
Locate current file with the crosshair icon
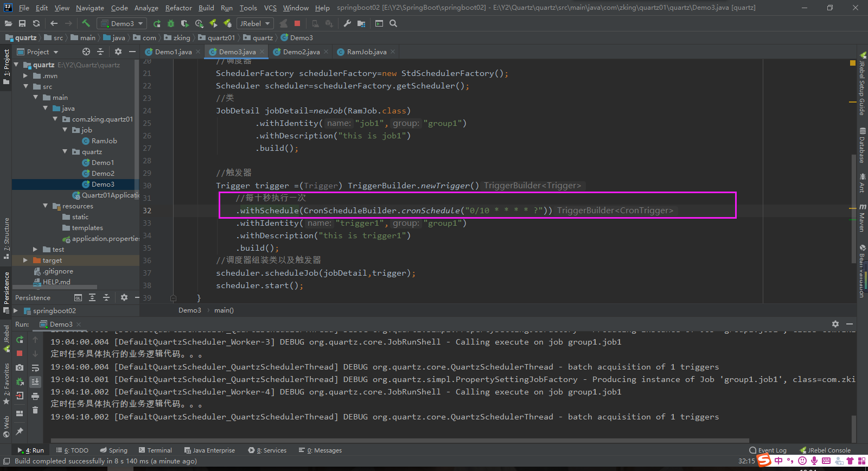86,52
